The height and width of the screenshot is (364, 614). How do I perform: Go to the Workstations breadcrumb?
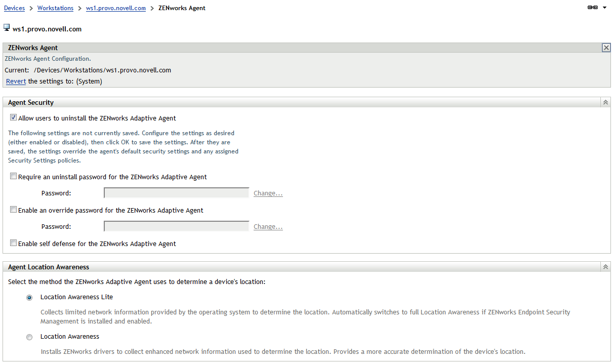pyautogui.click(x=55, y=8)
